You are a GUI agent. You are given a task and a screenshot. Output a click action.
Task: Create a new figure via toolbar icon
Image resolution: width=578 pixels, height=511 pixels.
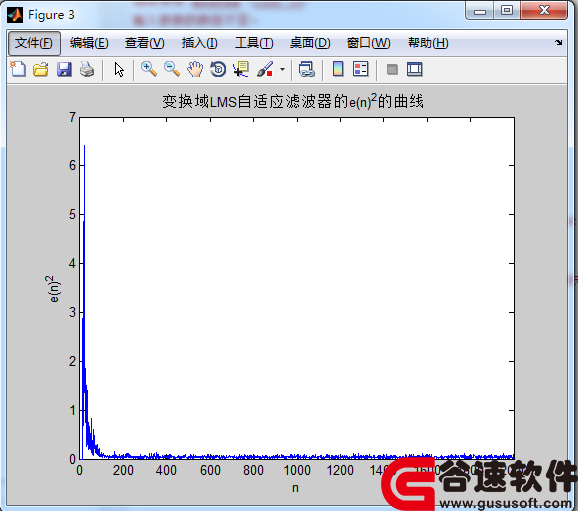18,69
